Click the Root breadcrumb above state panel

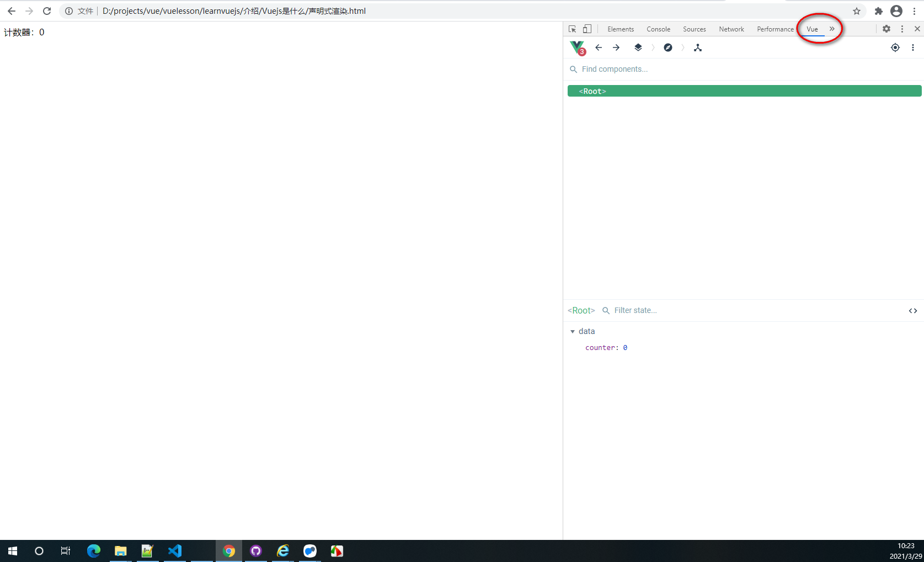pyautogui.click(x=581, y=310)
